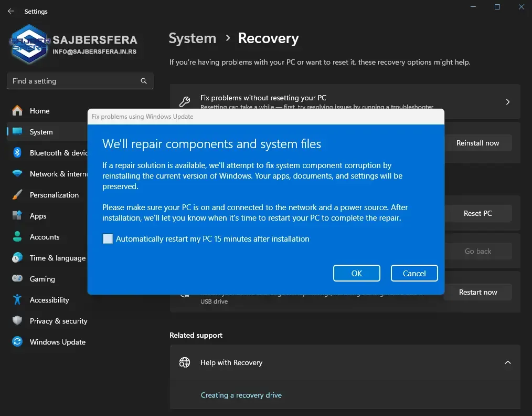532x416 pixels.
Task: Click the Find a setting search box
Action: click(75, 81)
